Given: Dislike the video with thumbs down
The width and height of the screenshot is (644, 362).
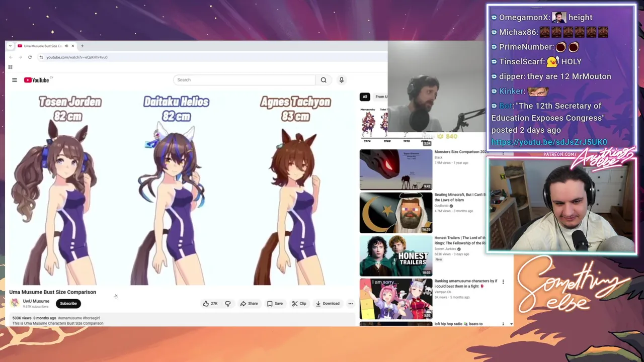Looking at the screenshot, I should point(228,304).
